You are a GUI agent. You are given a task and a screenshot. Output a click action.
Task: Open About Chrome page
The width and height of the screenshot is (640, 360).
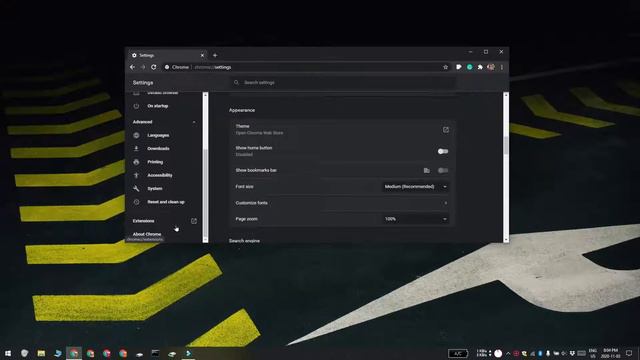pyautogui.click(x=147, y=234)
